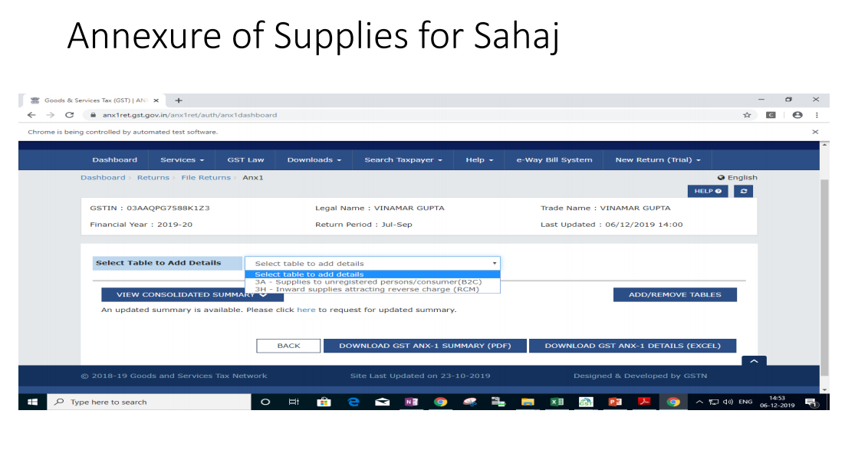Open Chrome three-dot menu
The image size is (868, 450).
(x=817, y=115)
